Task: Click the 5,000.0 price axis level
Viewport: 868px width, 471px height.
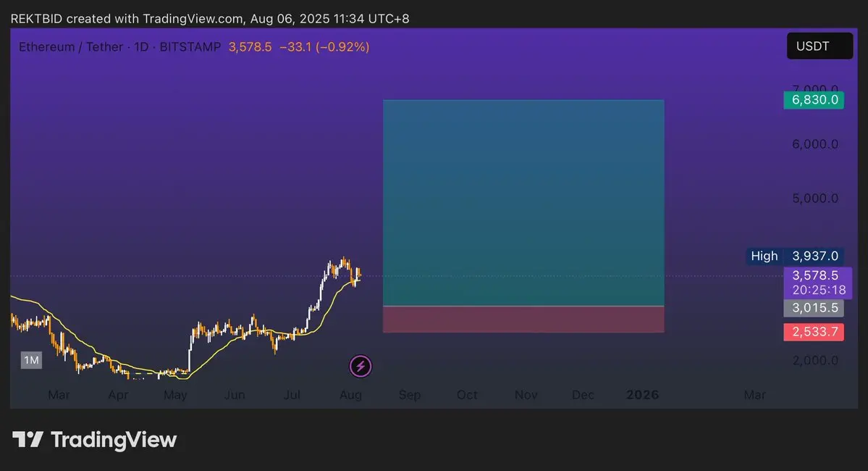Action: click(x=815, y=199)
